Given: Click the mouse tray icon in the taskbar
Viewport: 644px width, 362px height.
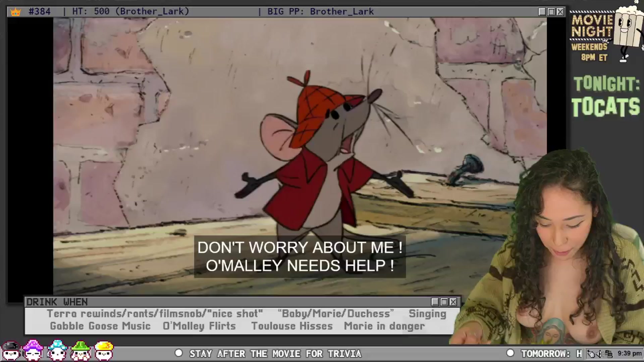Looking at the screenshot, I should click(x=591, y=354).
